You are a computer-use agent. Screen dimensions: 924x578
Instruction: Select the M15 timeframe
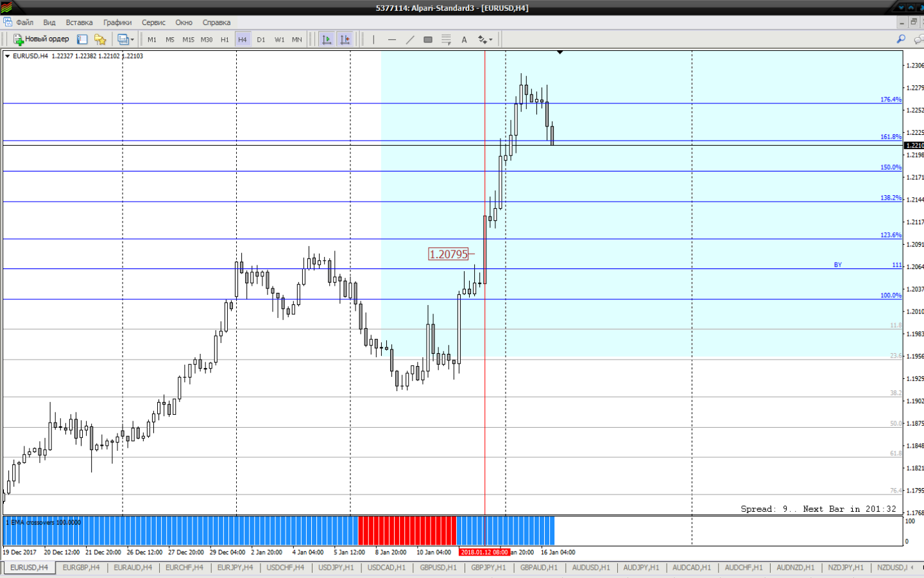click(x=188, y=40)
